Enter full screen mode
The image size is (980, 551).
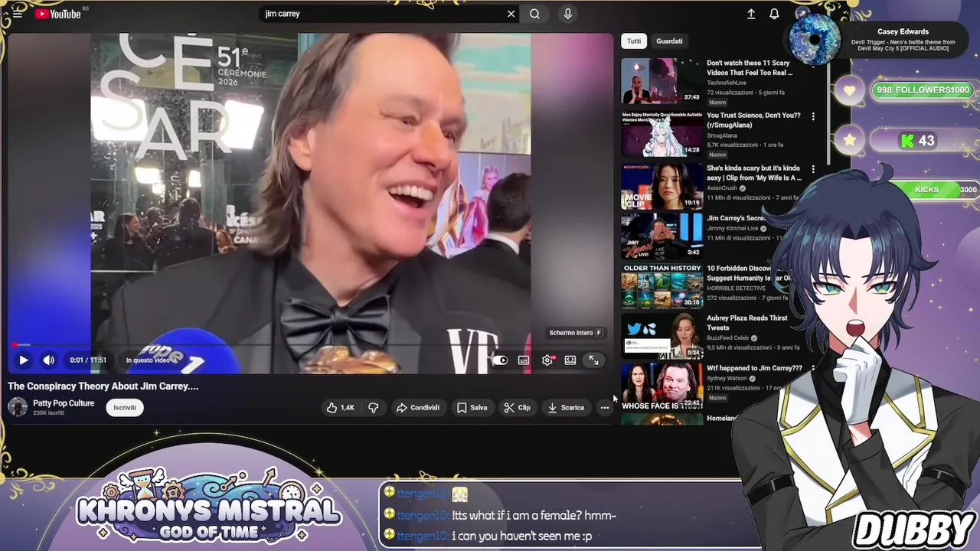[x=593, y=360]
